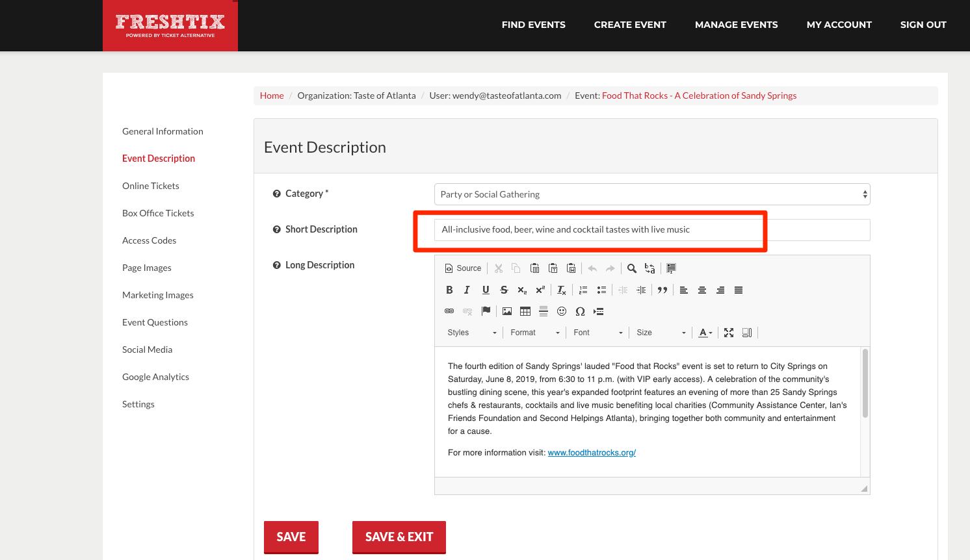Viewport: 970px width, 560px height.
Task: Click the Remove Format icon
Action: pyautogui.click(x=562, y=290)
